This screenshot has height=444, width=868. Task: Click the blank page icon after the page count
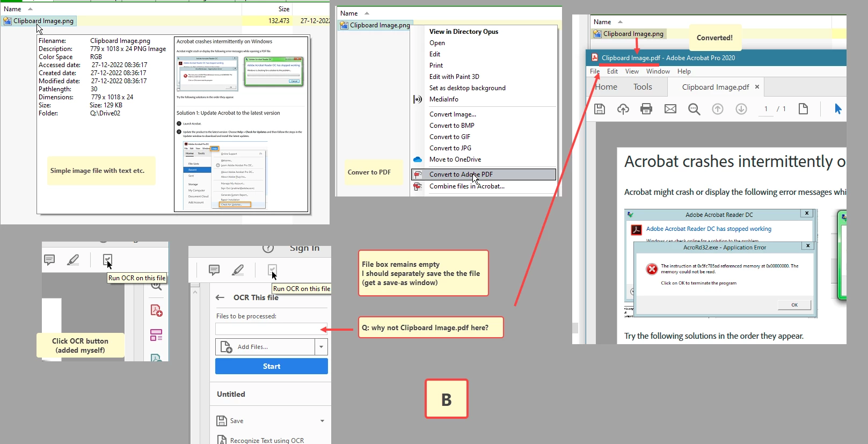(x=804, y=109)
